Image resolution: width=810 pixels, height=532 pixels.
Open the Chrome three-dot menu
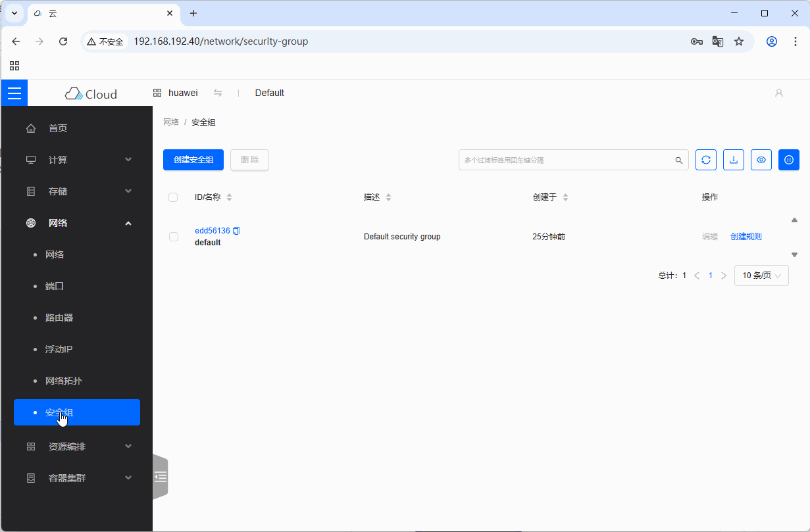[796, 41]
